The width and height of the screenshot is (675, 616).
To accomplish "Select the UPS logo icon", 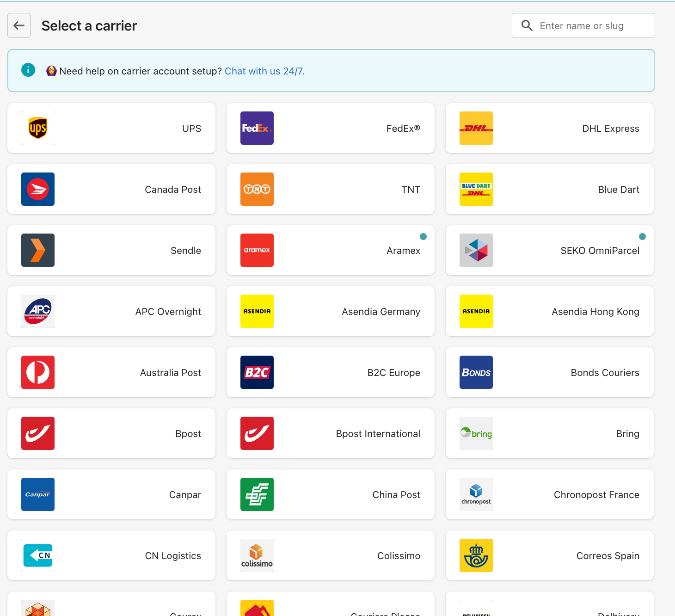I will [38, 128].
